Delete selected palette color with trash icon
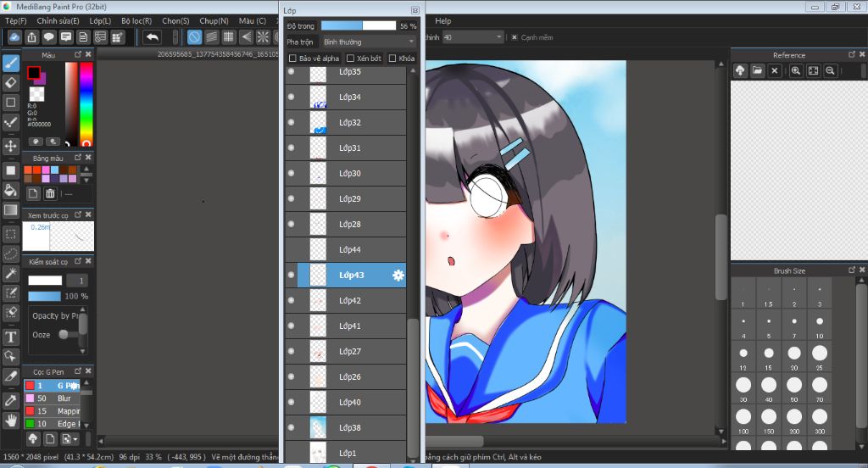Viewport: 868px width, 468px height. tap(50, 193)
